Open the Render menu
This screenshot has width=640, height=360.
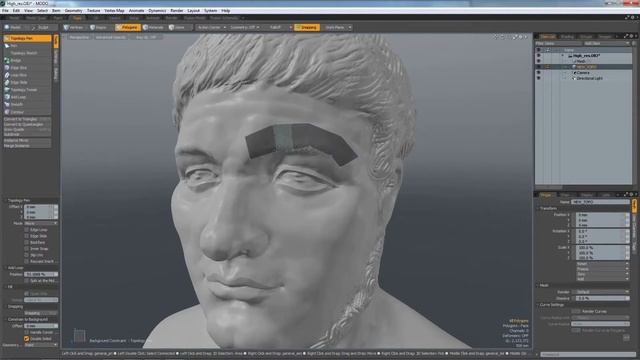coord(177,11)
